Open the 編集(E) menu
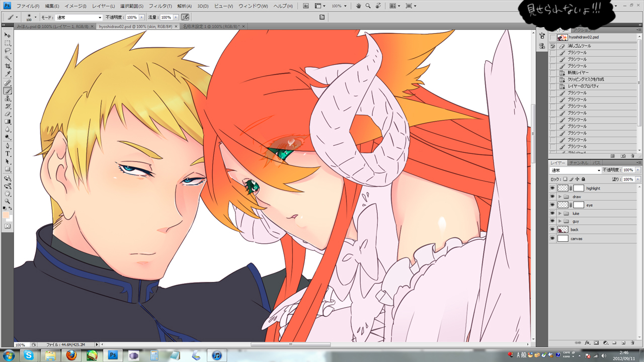Image resolution: width=644 pixels, height=362 pixels. coord(52,6)
